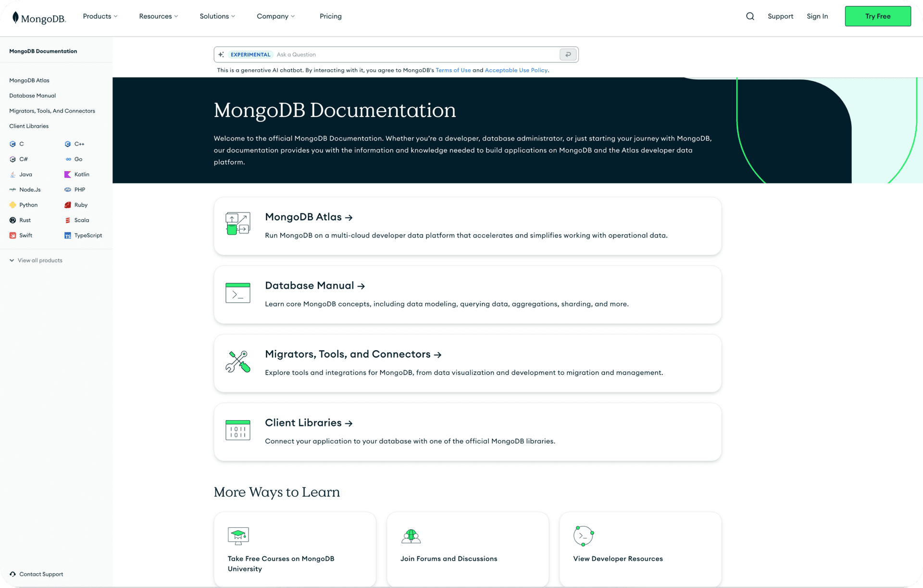Click the Scala icon in sidebar

[68, 220]
